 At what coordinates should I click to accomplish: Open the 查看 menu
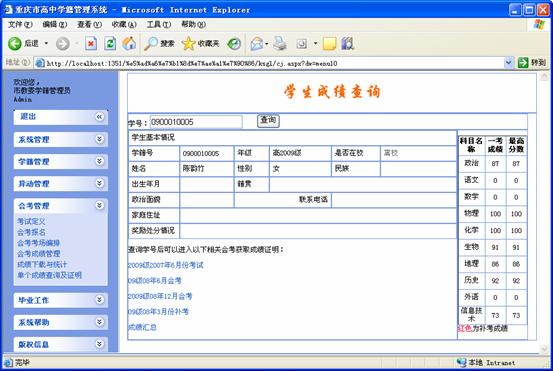coord(89,24)
